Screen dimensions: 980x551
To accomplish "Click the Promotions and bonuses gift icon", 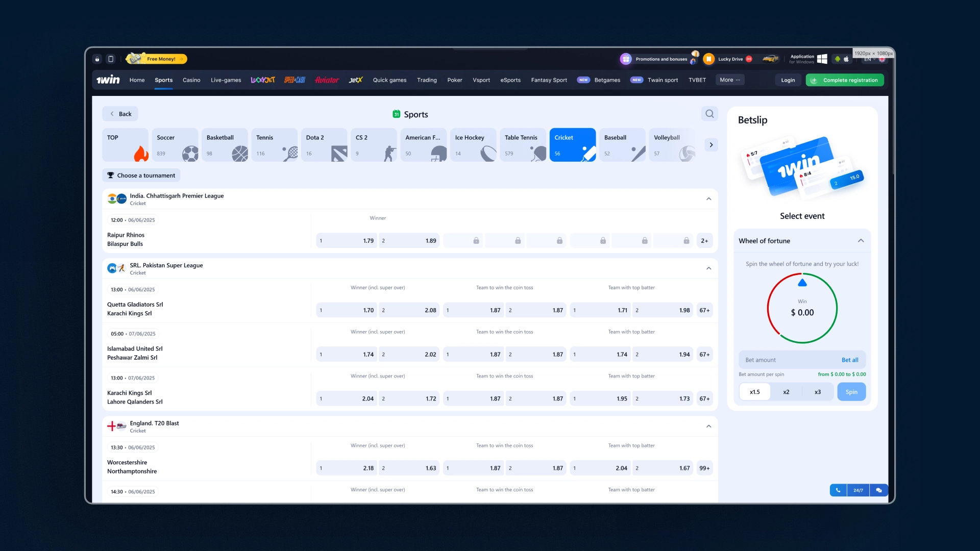I will pyautogui.click(x=626, y=59).
